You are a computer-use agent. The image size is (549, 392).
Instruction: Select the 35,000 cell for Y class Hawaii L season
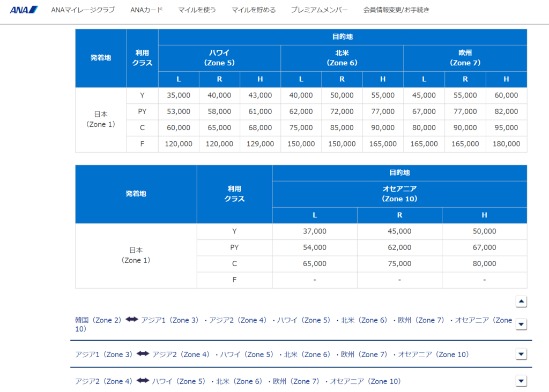(178, 95)
